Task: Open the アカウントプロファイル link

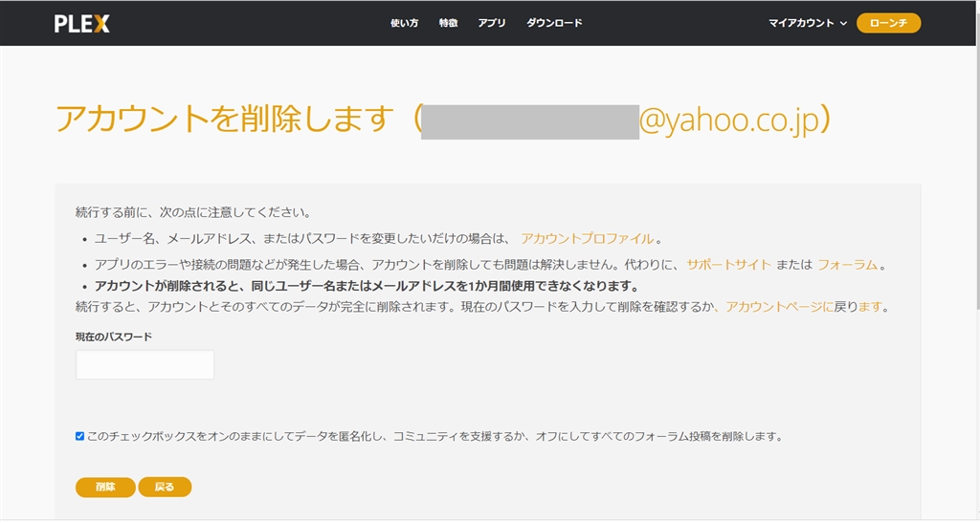Action: tap(588, 238)
